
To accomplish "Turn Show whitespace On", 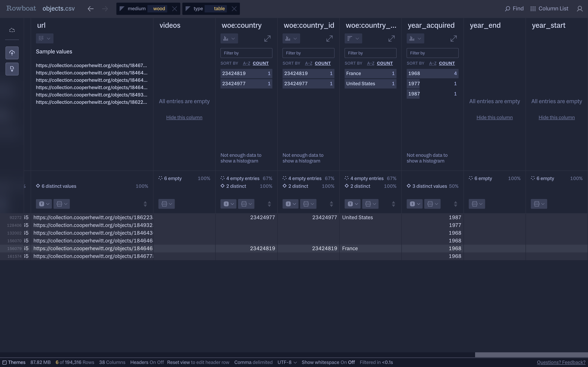I will point(344,362).
